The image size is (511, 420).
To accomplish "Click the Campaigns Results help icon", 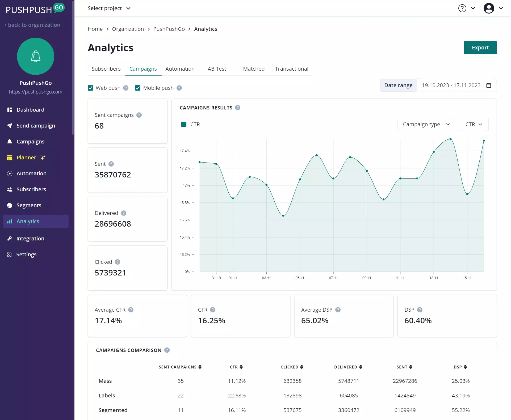I will (238, 108).
